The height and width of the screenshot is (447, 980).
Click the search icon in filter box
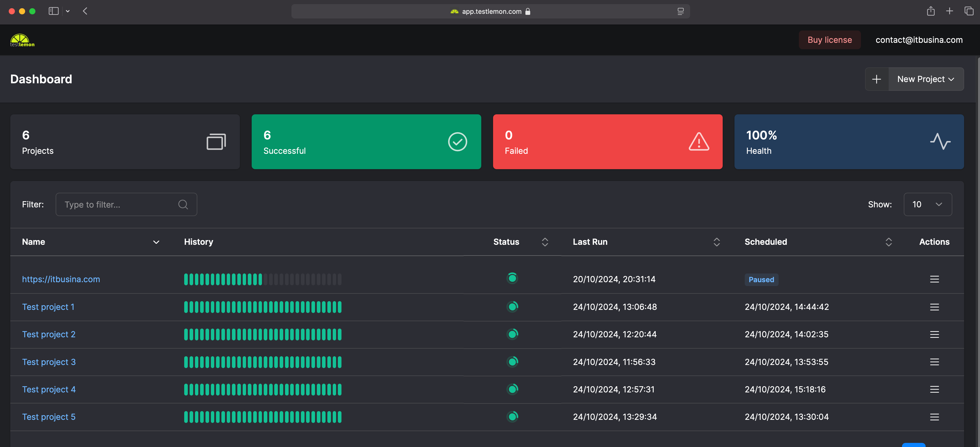click(183, 205)
